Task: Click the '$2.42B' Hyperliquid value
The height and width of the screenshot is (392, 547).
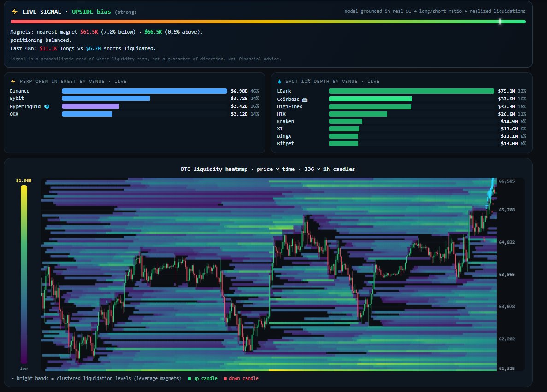Action: click(239, 106)
